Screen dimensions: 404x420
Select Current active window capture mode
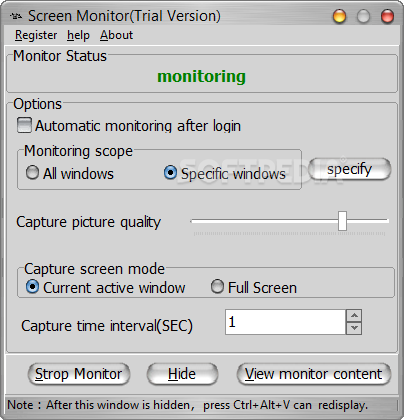tap(32, 287)
